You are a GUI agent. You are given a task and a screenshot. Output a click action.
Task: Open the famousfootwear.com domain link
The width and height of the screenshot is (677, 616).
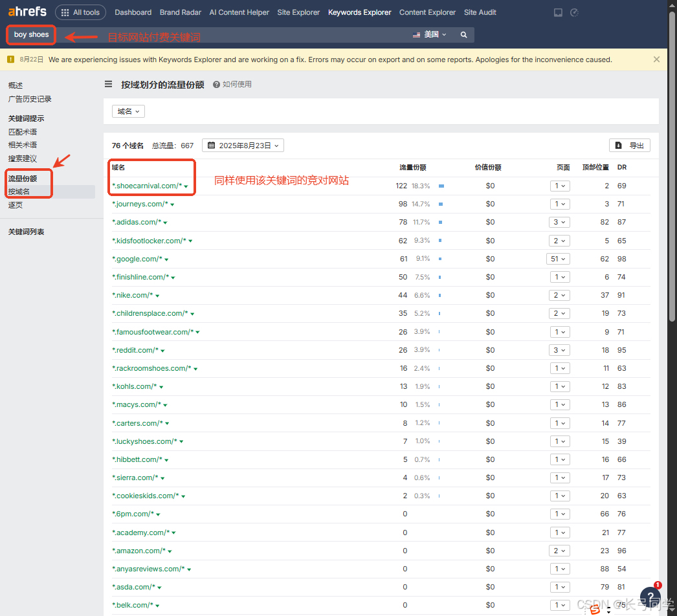[153, 332]
